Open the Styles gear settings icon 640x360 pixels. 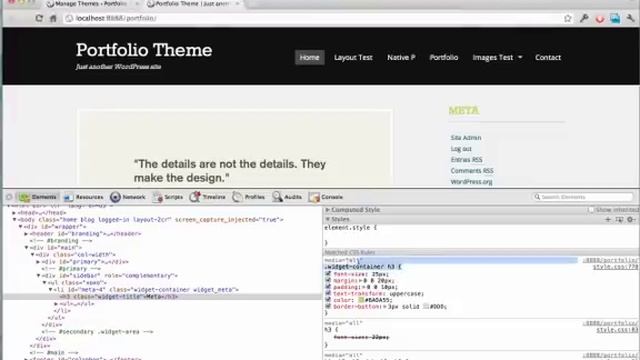(631, 220)
